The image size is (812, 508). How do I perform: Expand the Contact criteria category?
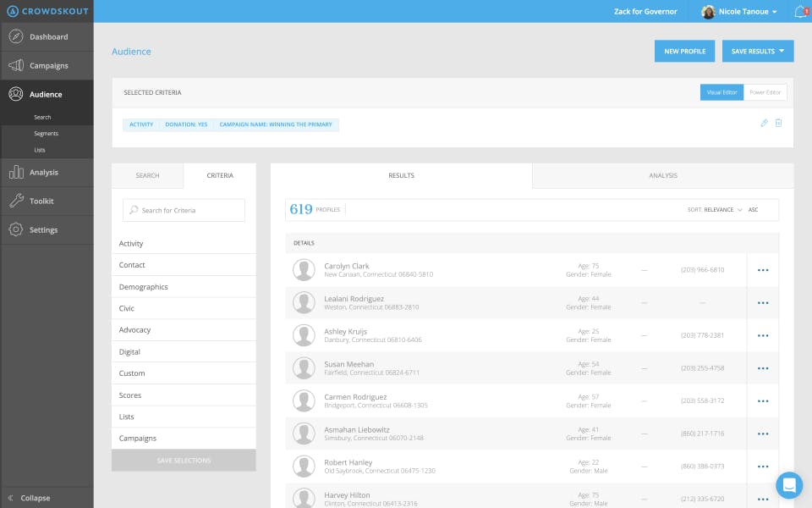(184, 265)
